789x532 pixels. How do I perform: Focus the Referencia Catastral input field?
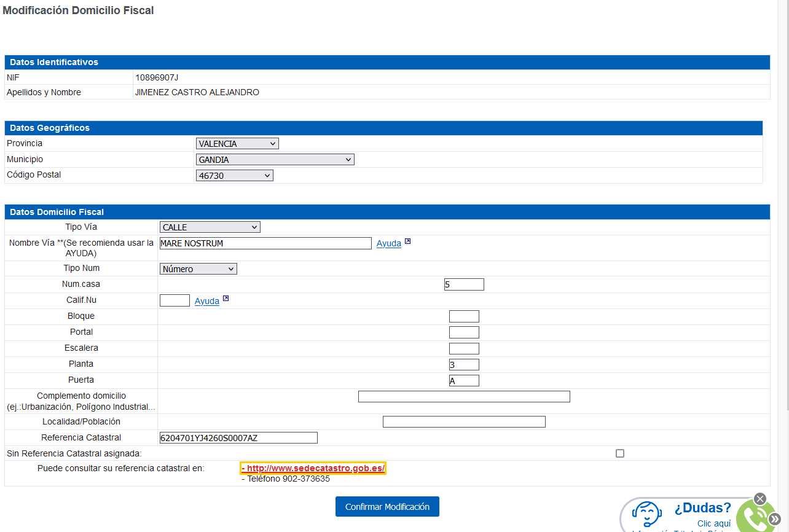click(238, 437)
